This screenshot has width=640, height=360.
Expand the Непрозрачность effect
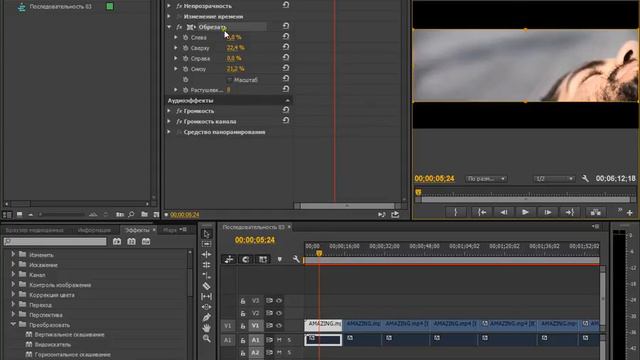pos(169,6)
